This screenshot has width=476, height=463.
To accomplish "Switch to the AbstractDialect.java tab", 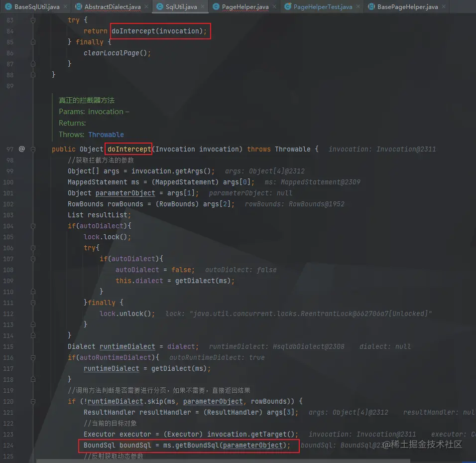I will pyautogui.click(x=113, y=6).
